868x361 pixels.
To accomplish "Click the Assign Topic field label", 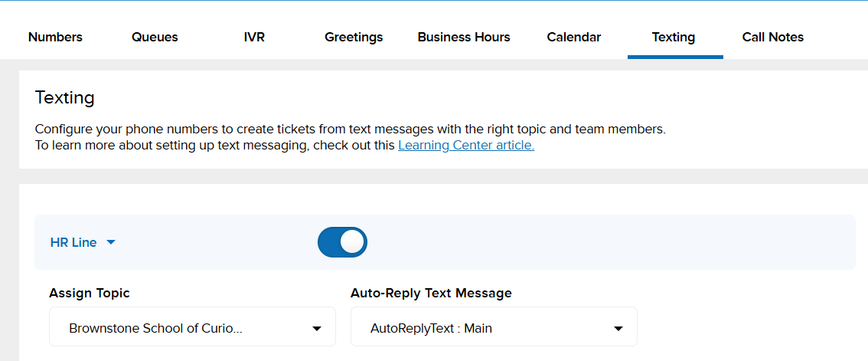I will [x=90, y=293].
